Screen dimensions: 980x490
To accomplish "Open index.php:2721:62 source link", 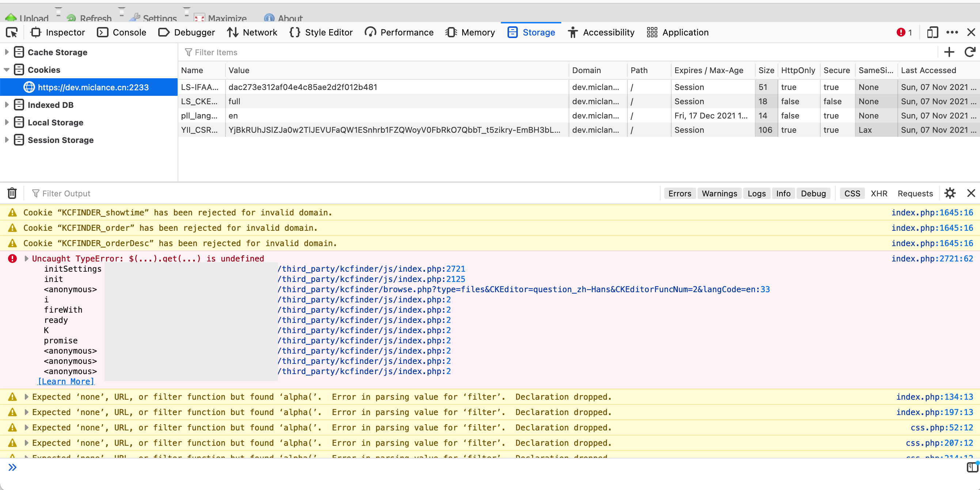I will [932, 259].
